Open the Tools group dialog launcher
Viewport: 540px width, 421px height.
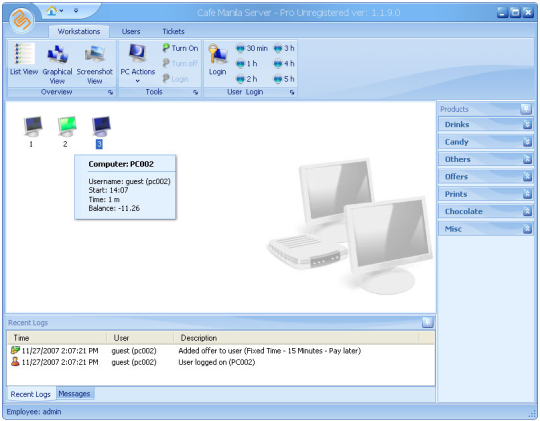coord(196,92)
